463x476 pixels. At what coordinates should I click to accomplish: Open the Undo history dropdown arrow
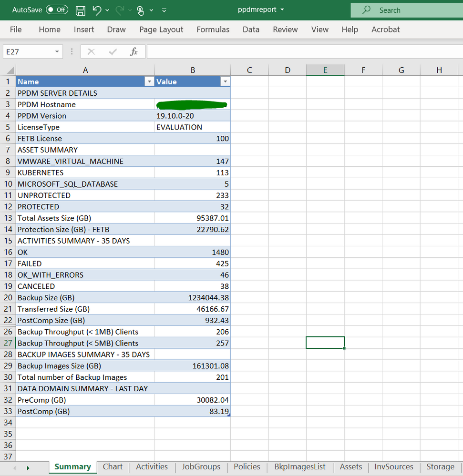pos(107,10)
